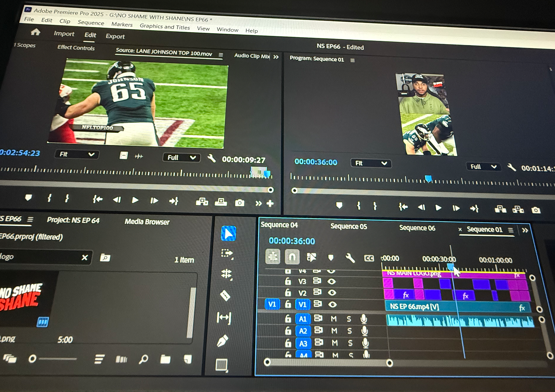Select the Pen tool
The width and height of the screenshot is (555, 392).
click(223, 341)
